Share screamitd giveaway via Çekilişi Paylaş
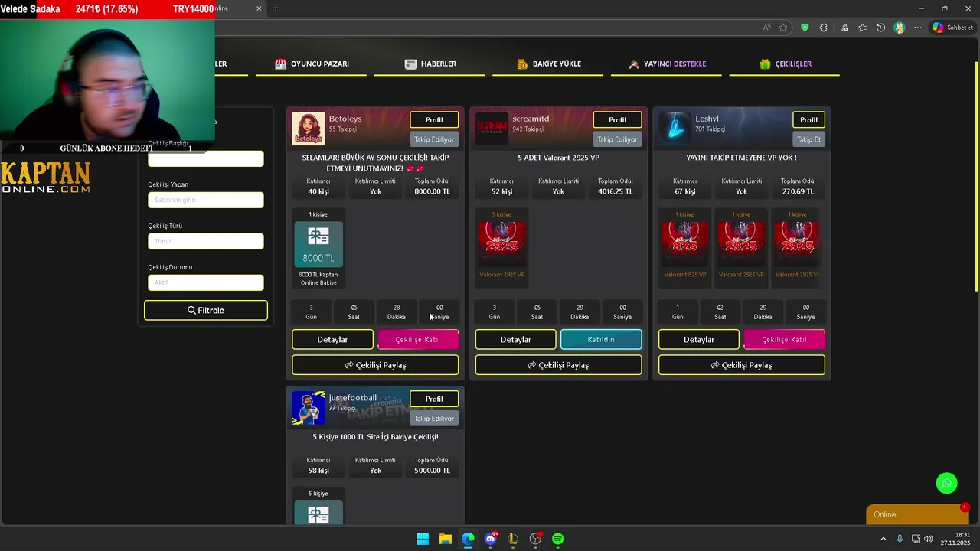Screen dimensions: 980x551 [x=558, y=365]
